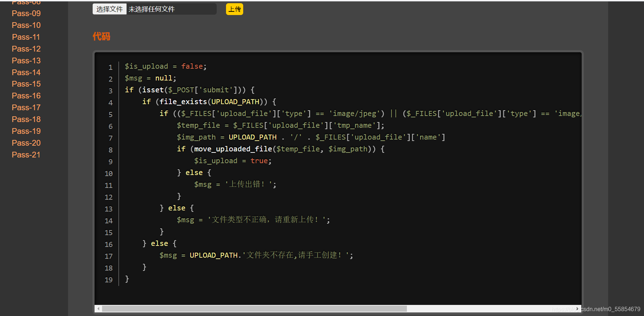This screenshot has height=316, width=644.
Task: Click the move_uploaded_file code line
Action: (281, 149)
